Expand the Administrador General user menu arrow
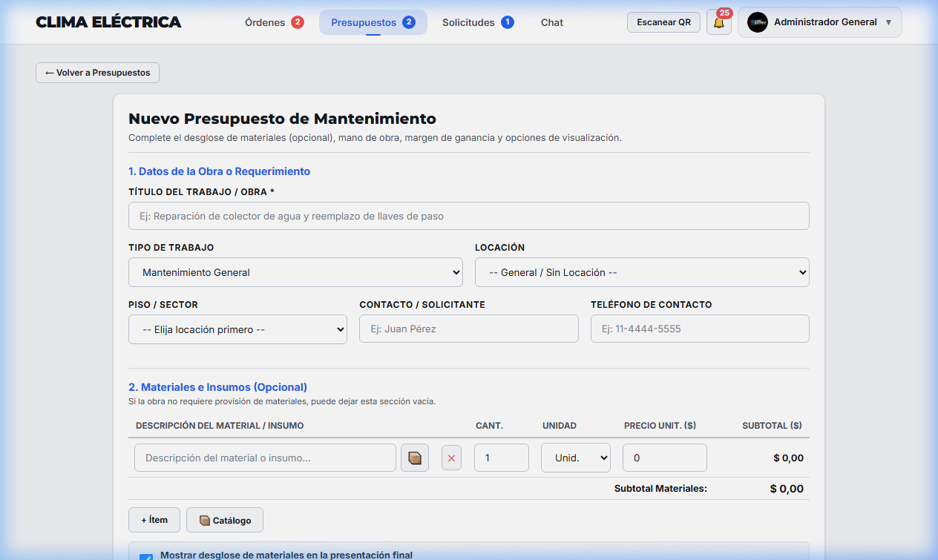938x560 pixels. pyautogui.click(x=888, y=22)
